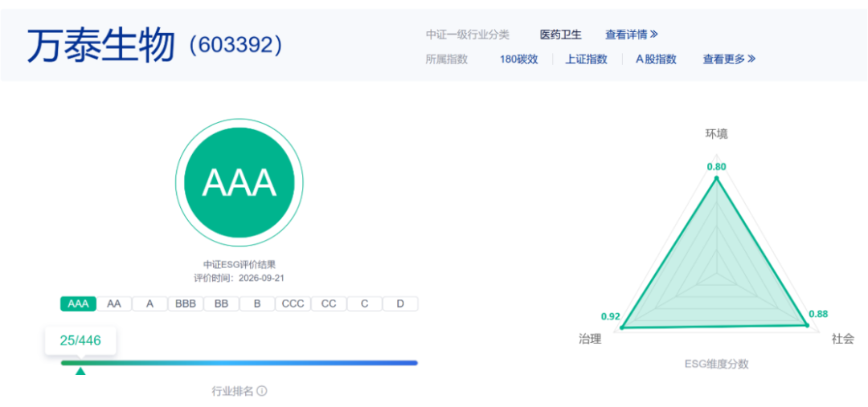Open 查看详情 link for industry classification
The width and height of the screenshot is (868, 407).
point(631,35)
